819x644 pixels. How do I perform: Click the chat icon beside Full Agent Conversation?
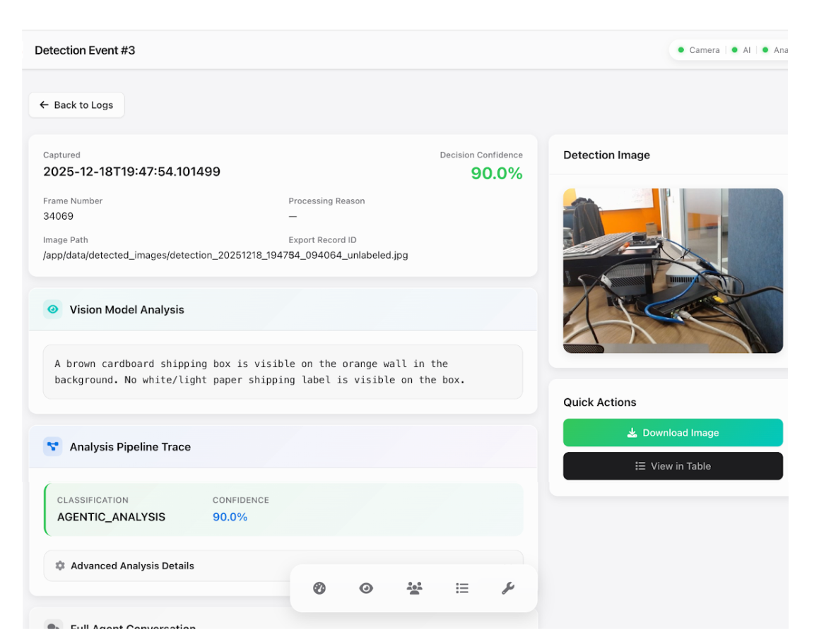pyautogui.click(x=52, y=626)
